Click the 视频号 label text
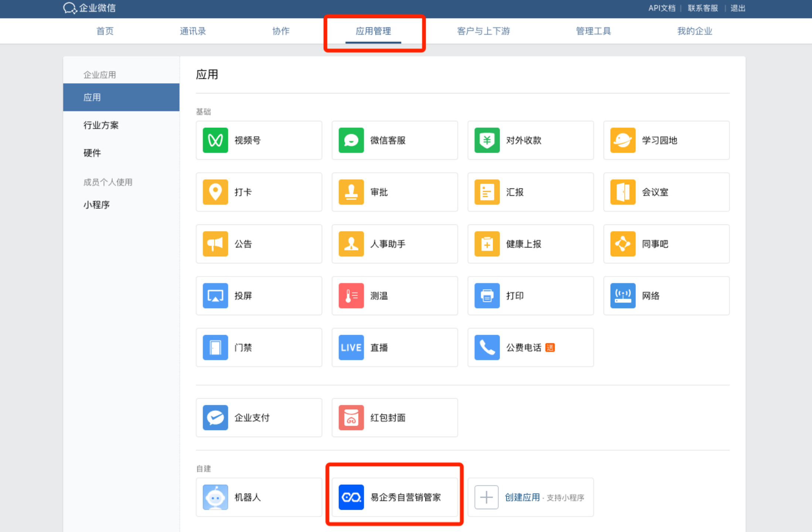812x532 pixels. click(x=248, y=140)
